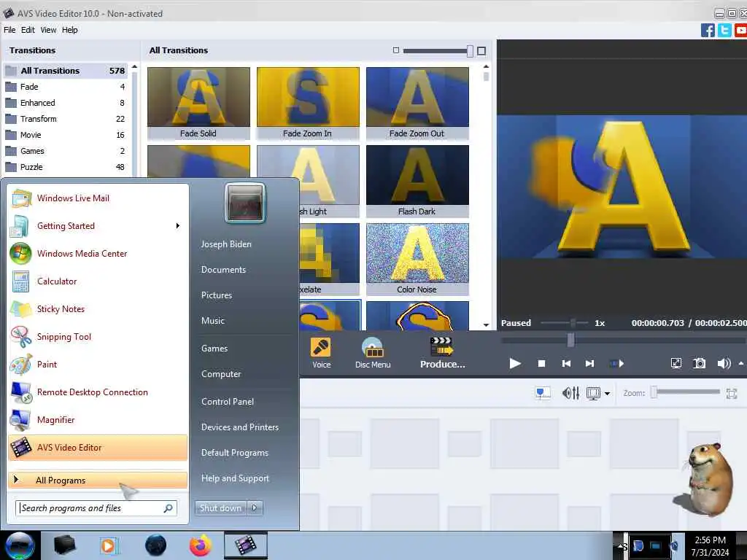Select the Enhanced transitions folder
The height and width of the screenshot is (560, 747).
pos(66,103)
